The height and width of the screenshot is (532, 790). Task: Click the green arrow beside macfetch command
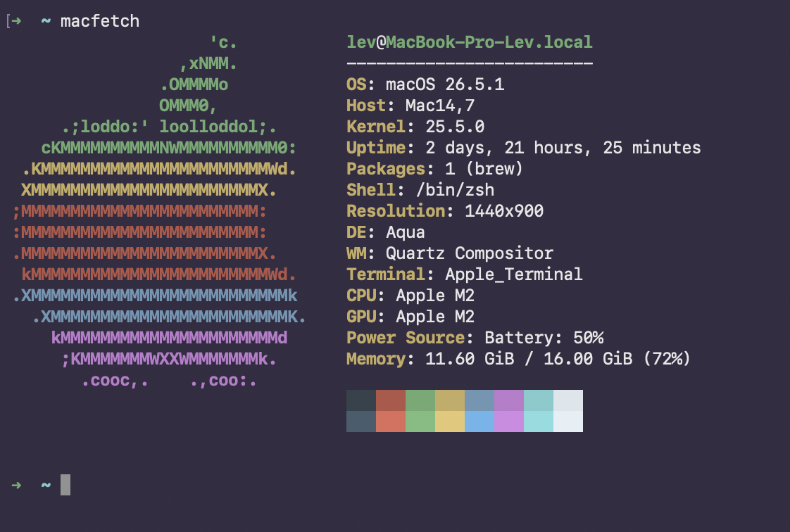point(16,21)
